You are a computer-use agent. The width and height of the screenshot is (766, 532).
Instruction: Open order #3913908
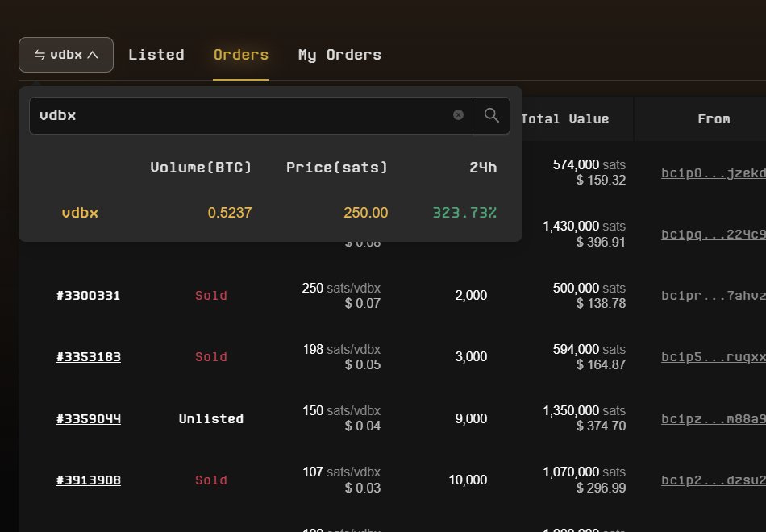click(x=88, y=480)
